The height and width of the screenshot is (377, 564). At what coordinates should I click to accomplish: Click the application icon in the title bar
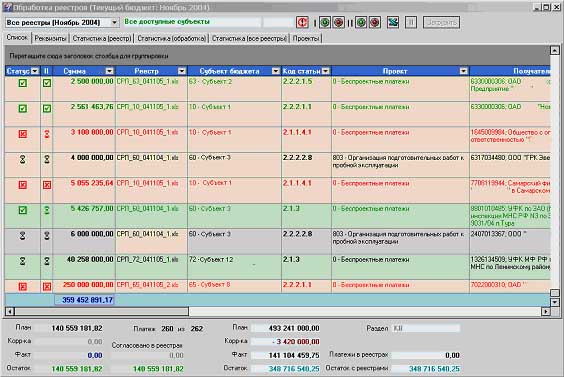[7, 7]
